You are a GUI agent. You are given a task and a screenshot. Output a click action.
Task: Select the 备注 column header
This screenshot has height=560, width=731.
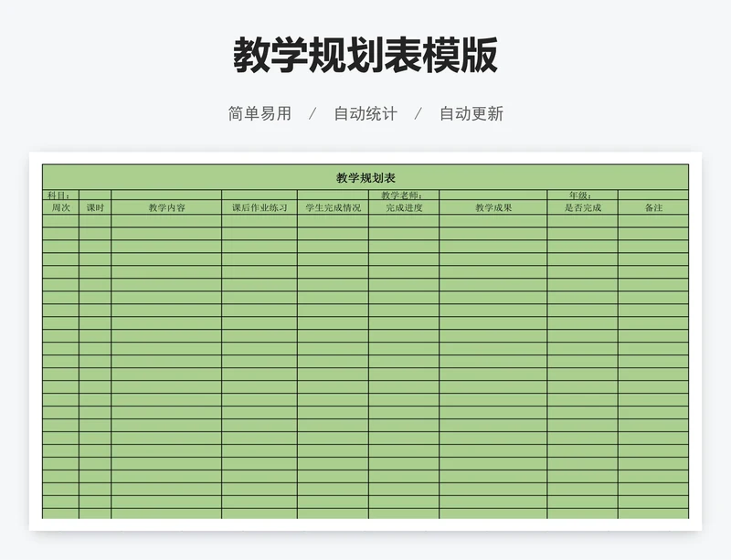click(x=652, y=207)
